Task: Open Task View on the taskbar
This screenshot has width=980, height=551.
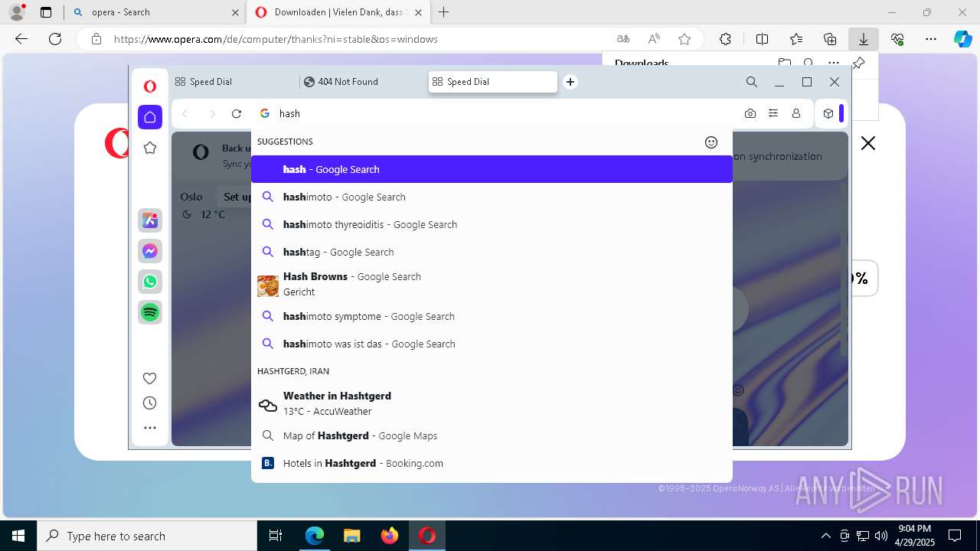Action: (x=276, y=536)
